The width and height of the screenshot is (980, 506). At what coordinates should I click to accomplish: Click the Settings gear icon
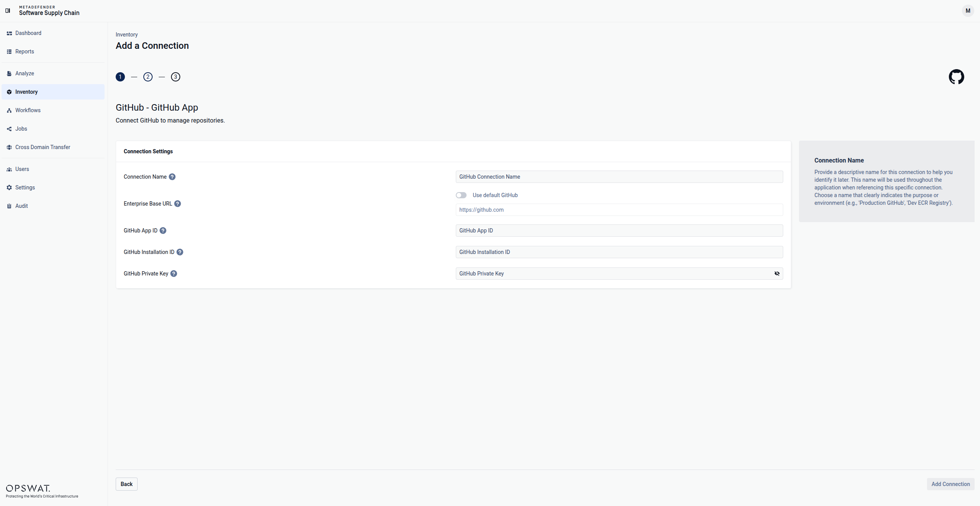[x=9, y=188]
